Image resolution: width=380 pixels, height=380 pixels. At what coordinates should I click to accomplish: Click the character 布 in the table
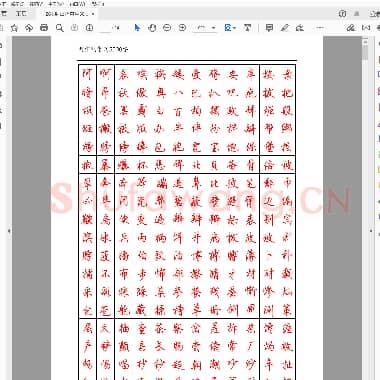coord(123,274)
